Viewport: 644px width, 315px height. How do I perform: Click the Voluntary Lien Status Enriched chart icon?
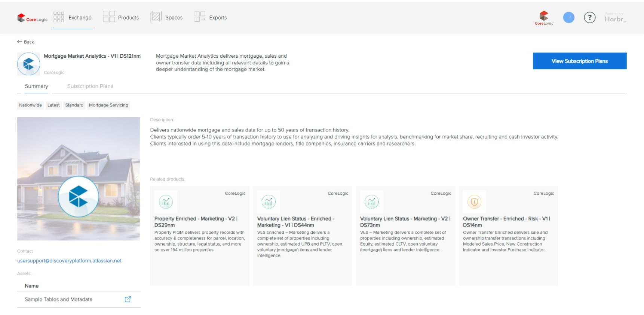(269, 202)
